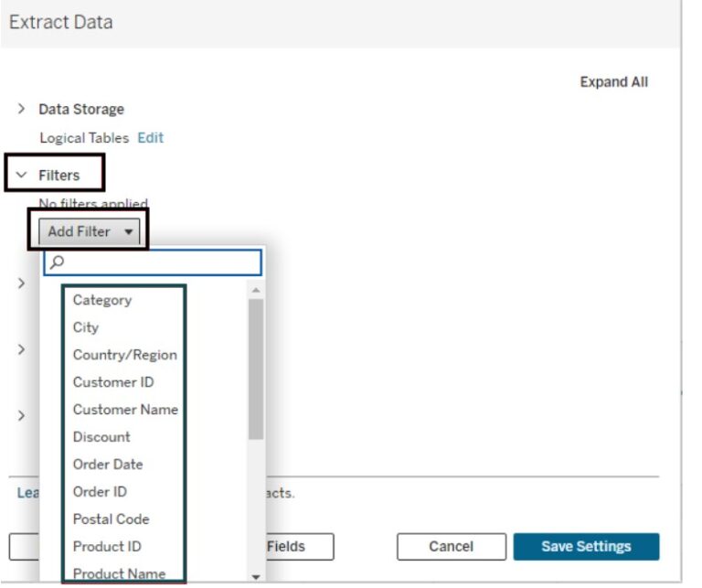Click the Cancel button

click(452, 546)
